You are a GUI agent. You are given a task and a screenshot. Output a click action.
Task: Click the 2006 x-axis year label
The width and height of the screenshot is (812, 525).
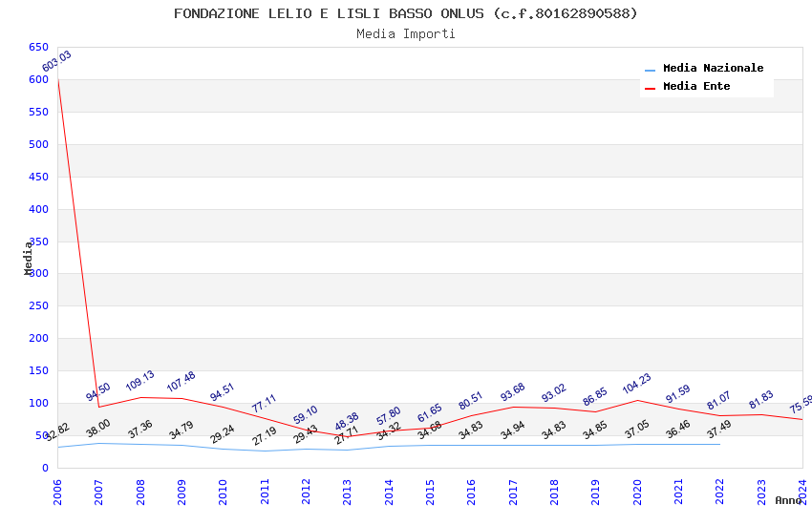click(x=57, y=493)
